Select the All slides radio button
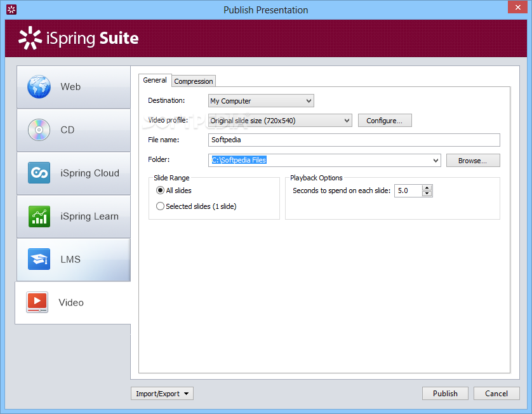532x414 pixels. [160, 190]
